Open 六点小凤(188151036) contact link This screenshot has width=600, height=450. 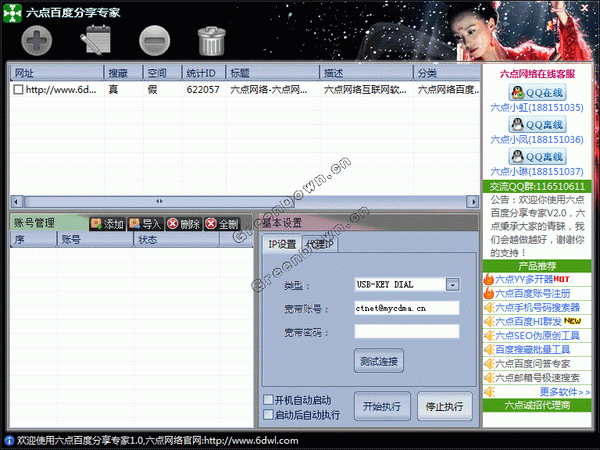point(537,140)
